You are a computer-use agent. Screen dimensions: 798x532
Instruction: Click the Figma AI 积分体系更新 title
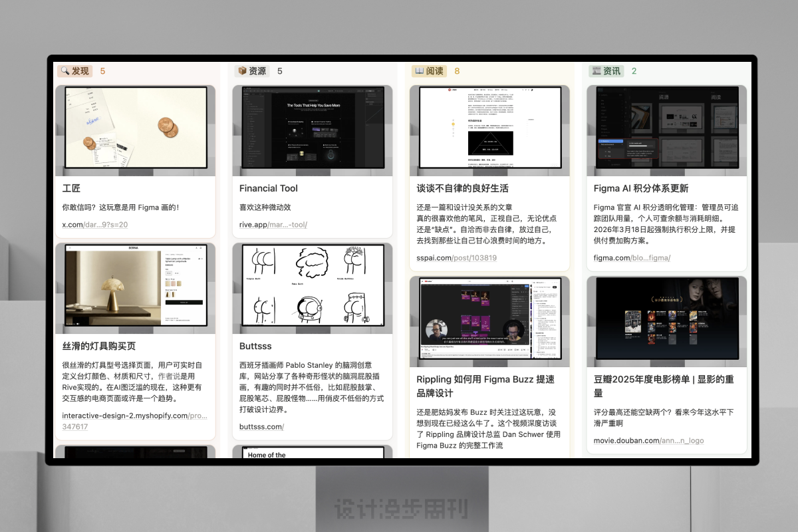(641, 188)
